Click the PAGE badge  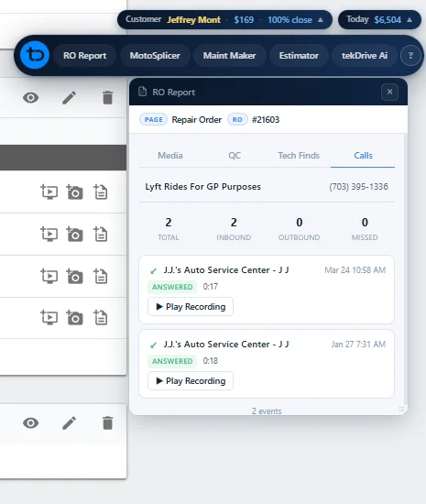[x=154, y=119]
